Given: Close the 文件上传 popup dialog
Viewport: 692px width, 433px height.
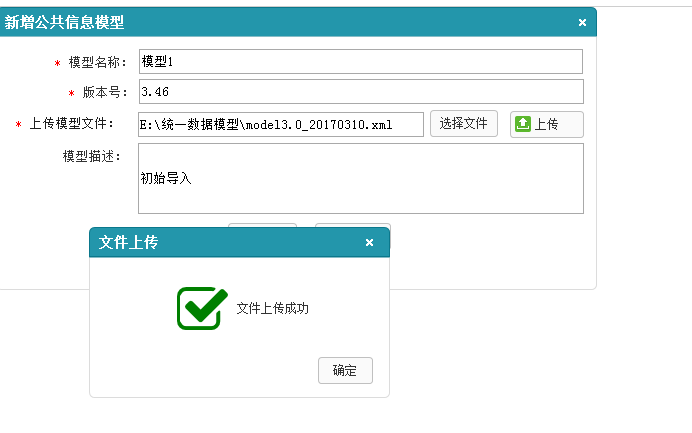Looking at the screenshot, I should pyautogui.click(x=369, y=242).
